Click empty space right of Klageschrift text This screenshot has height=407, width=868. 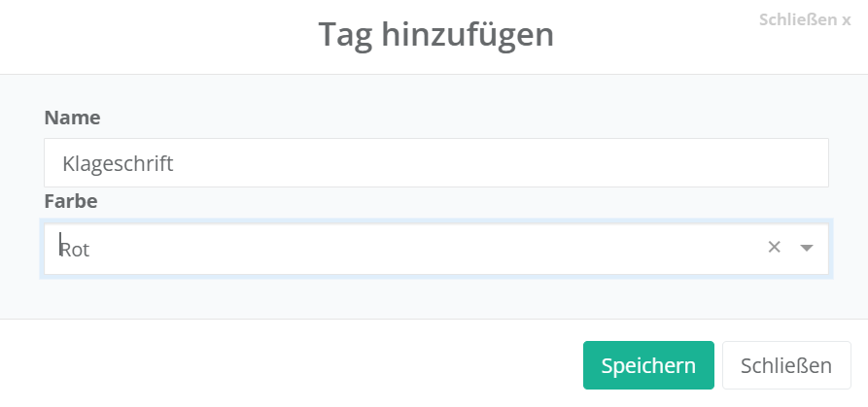486,162
